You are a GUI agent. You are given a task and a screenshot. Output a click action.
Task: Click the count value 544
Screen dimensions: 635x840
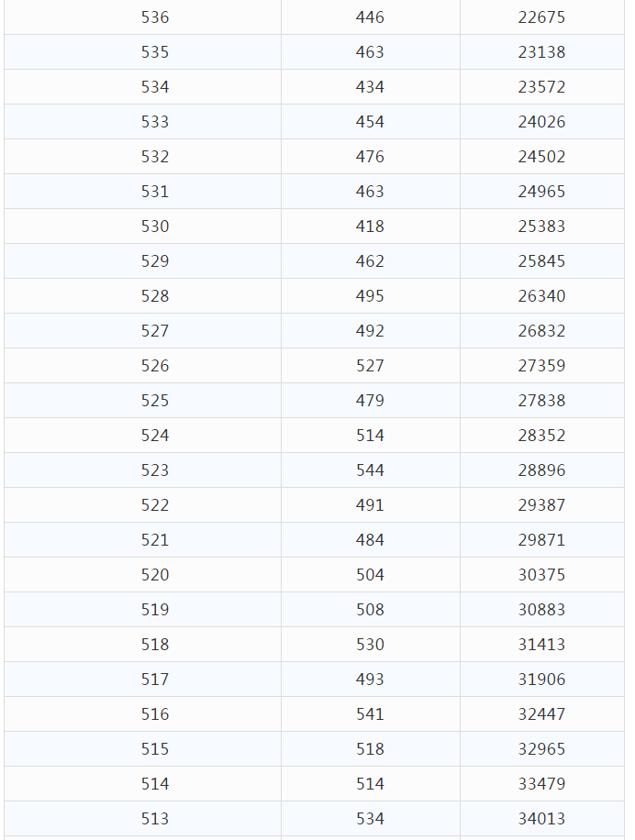coord(370,470)
